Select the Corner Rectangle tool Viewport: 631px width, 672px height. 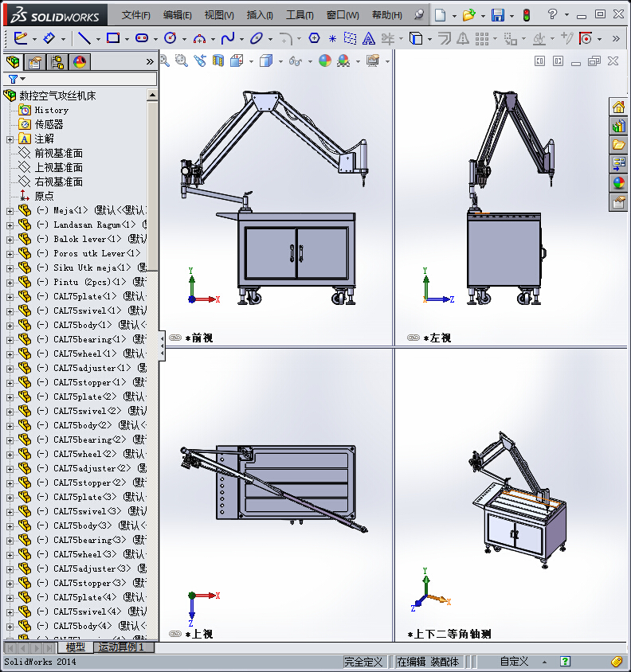coord(113,38)
